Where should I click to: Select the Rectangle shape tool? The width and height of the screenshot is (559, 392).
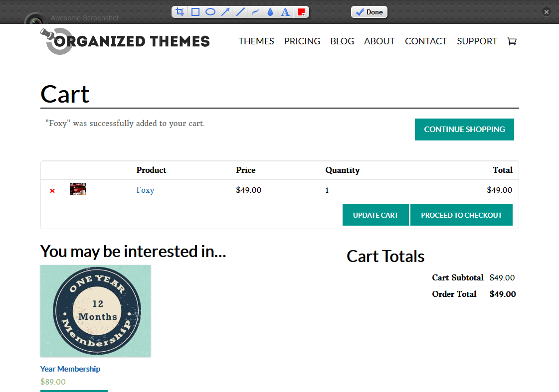tap(195, 12)
